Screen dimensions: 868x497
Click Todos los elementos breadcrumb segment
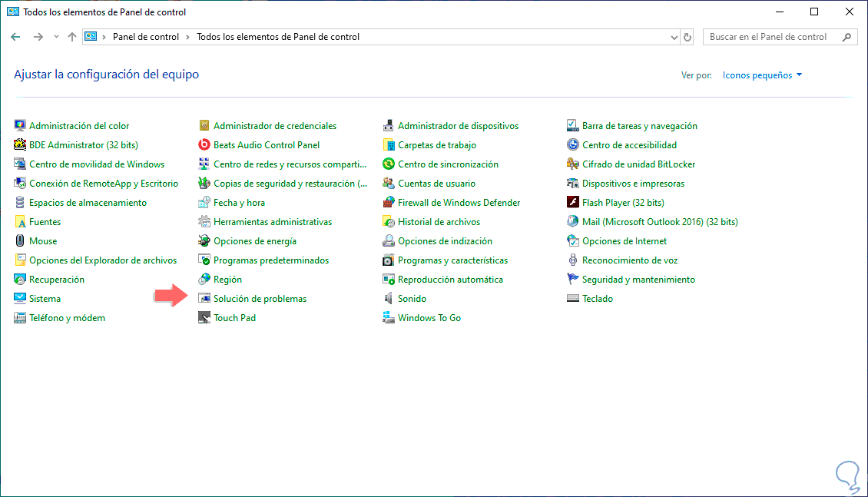click(x=278, y=37)
